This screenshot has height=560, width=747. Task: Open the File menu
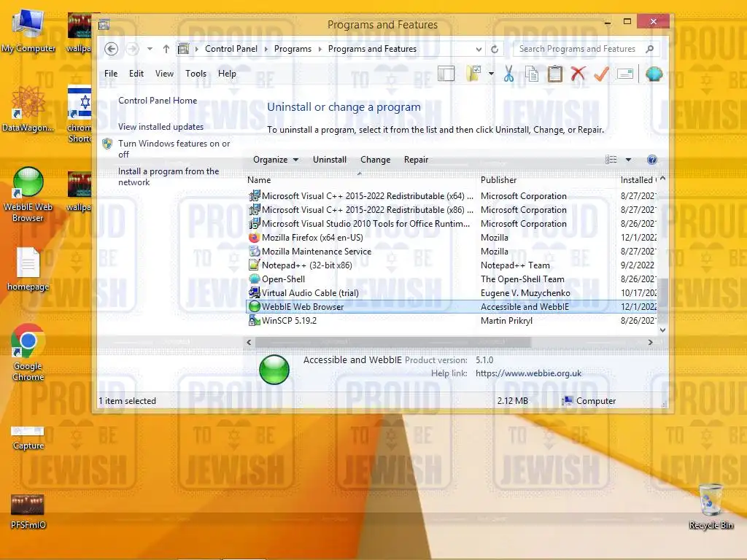pos(111,74)
